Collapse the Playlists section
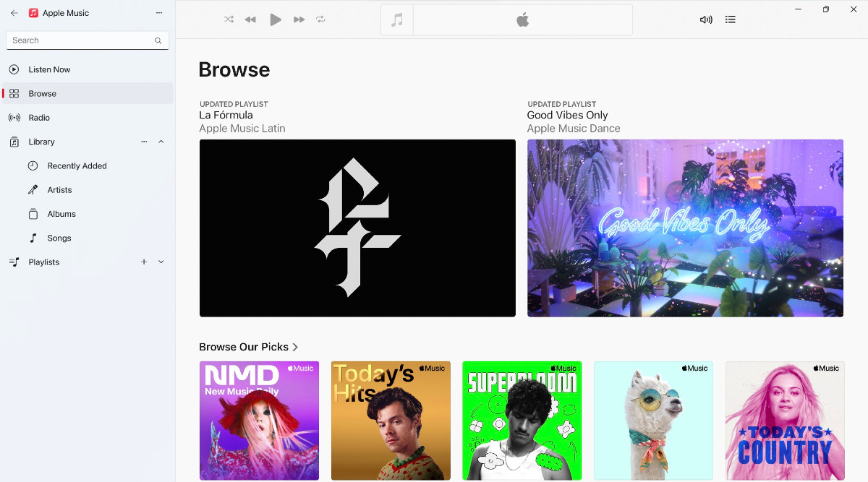Viewport: 868px width, 482px height. (161, 262)
